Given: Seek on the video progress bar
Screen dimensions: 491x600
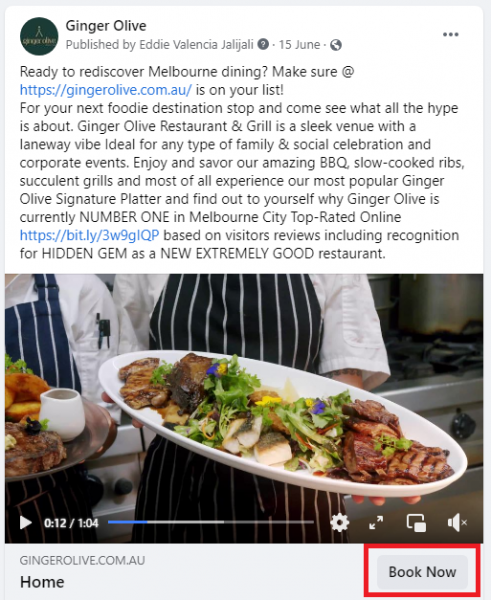Looking at the screenshot, I should [x=210, y=522].
